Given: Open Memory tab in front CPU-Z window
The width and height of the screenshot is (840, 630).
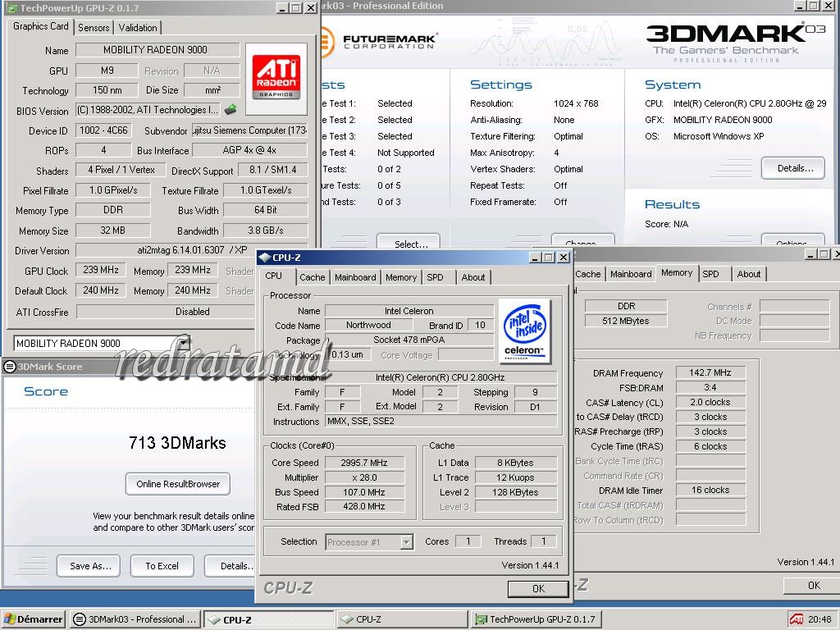Looking at the screenshot, I should tap(400, 277).
